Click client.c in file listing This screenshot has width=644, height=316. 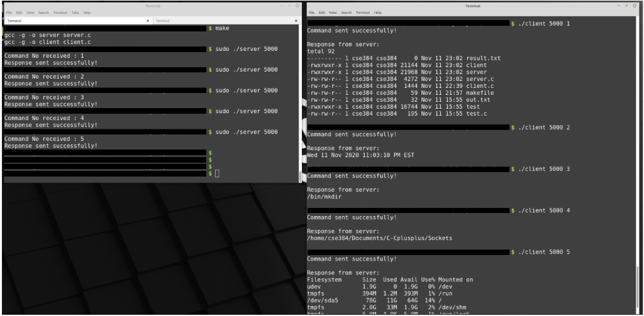pos(480,86)
